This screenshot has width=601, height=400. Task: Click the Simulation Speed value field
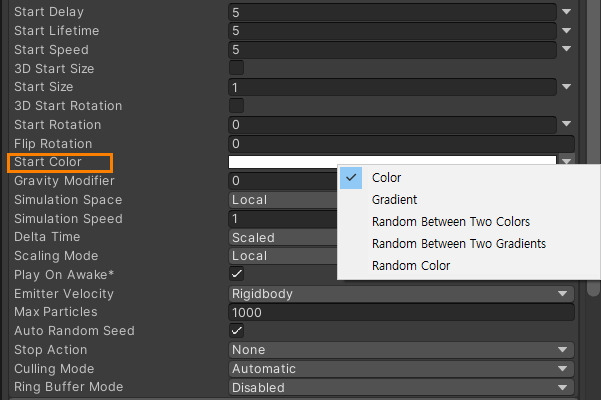click(283, 218)
